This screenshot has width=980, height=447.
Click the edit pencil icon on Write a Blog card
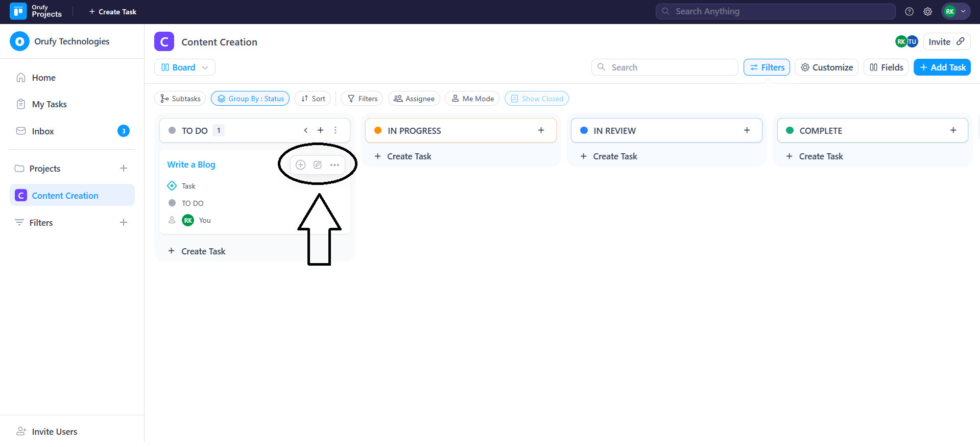coord(317,164)
